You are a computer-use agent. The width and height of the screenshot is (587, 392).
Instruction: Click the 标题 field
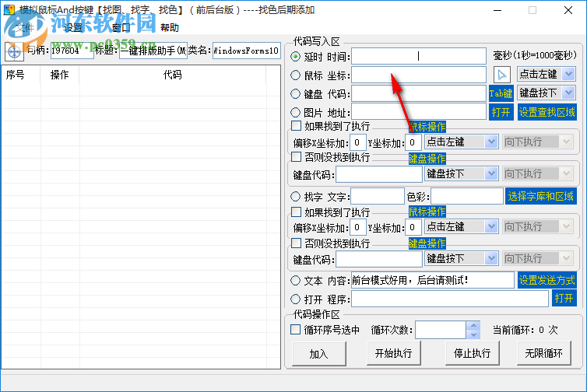[x=153, y=51]
